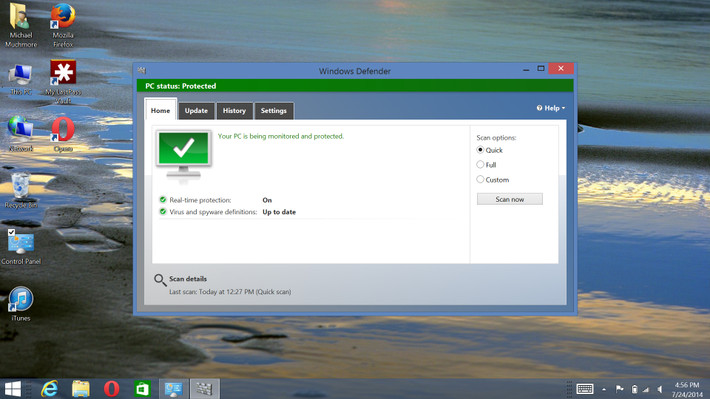The image size is (710, 399).
Task: Show hidden system tray icons
Action: click(604, 389)
